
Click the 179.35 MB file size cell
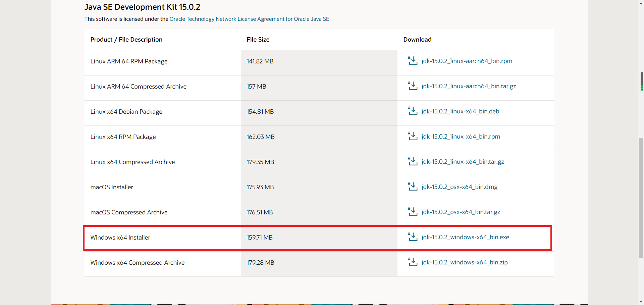coord(319,163)
